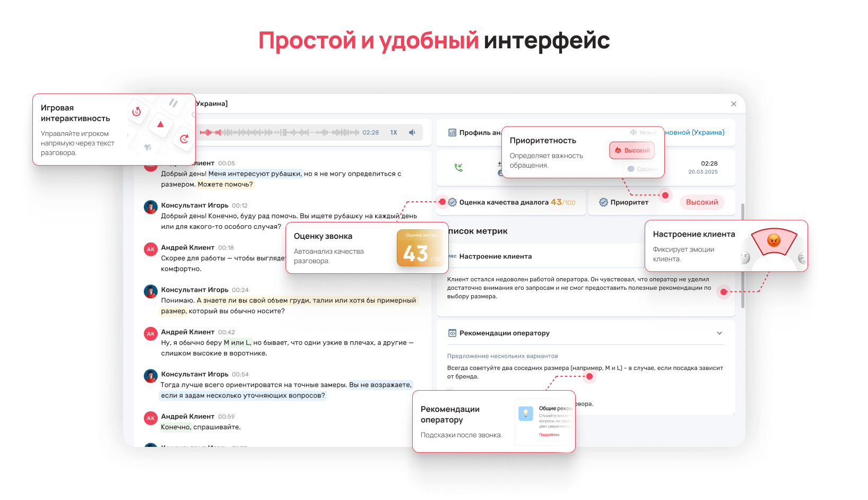The width and height of the screenshot is (868, 500).
Task: Select the Средний priority option
Action: 643,169
